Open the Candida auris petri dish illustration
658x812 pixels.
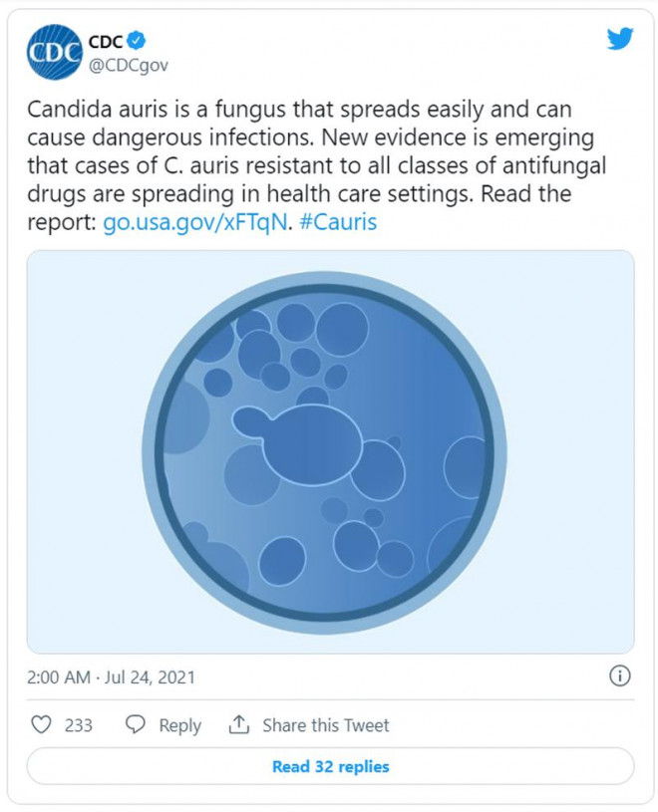point(330,451)
